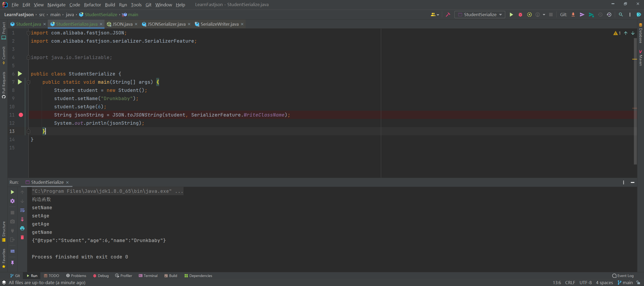Open the Profiler dropdown arrow
Viewport: 644px width, 286px height.
543,15
